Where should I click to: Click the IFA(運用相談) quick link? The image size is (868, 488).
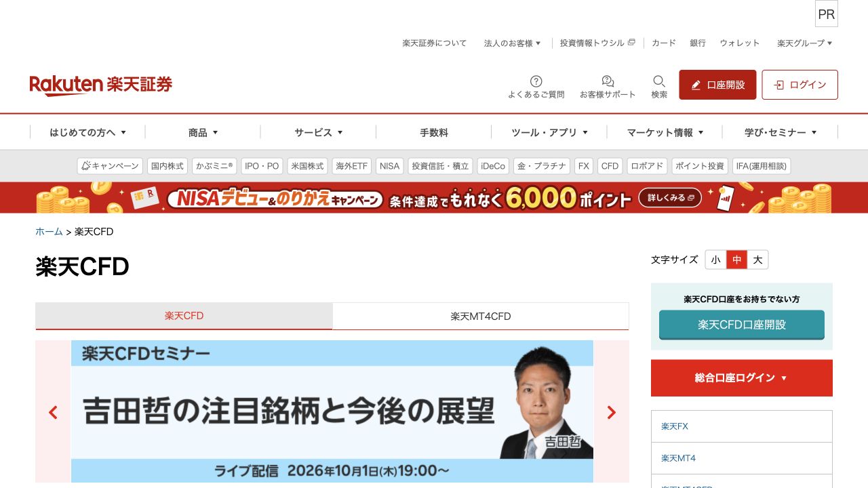(762, 166)
